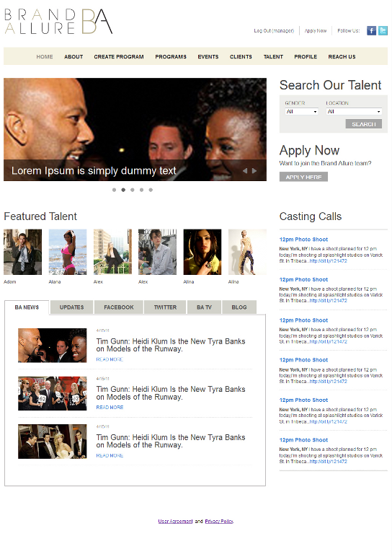
Task: Jump to first slide dot
Action: point(115,190)
